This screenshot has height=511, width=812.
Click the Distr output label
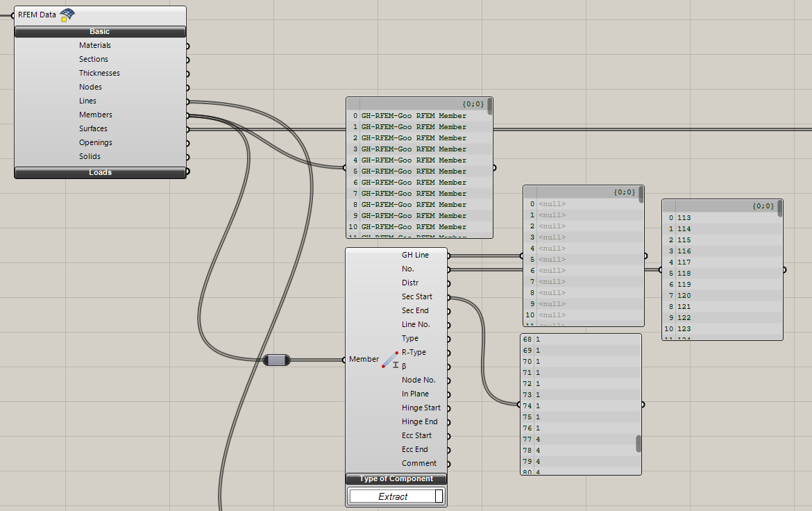point(410,283)
